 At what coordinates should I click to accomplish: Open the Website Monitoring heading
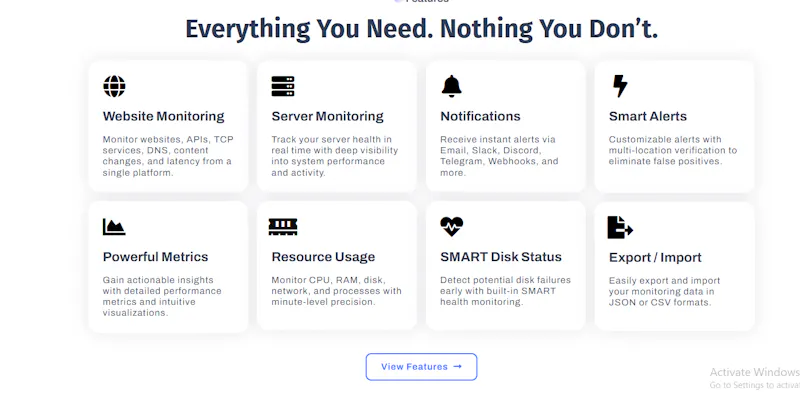tap(163, 116)
